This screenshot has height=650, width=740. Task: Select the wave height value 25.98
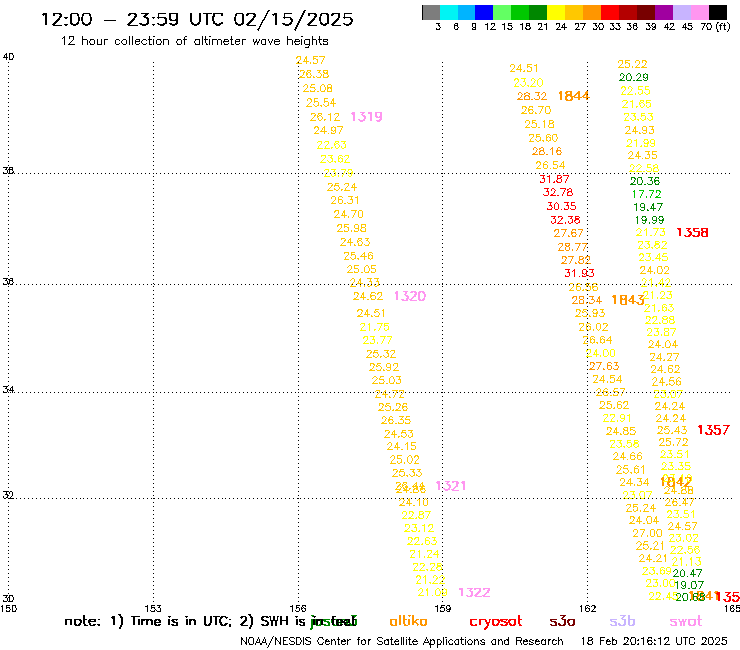tap(352, 228)
